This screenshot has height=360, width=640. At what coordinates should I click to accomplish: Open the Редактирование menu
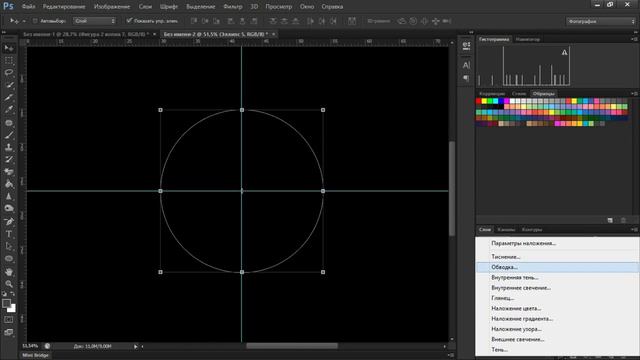click(x=64, y=7)
